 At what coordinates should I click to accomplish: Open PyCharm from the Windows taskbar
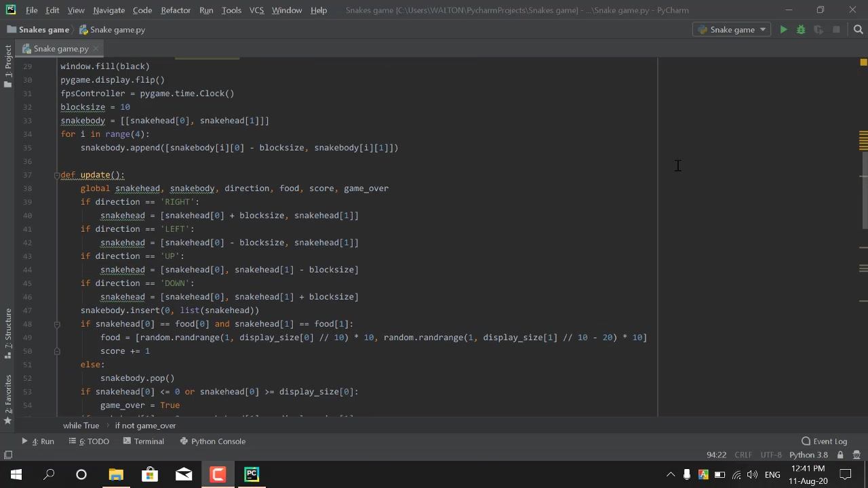[252, 474]
